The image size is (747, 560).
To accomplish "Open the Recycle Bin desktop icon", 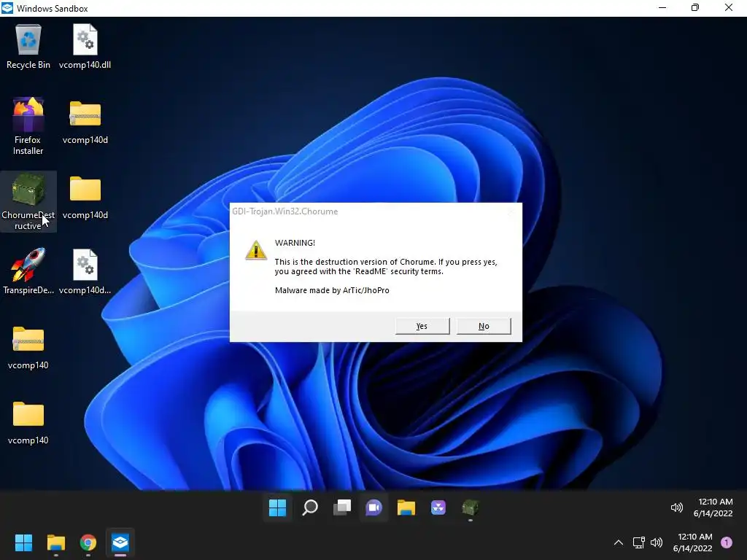I will (28, 47).
